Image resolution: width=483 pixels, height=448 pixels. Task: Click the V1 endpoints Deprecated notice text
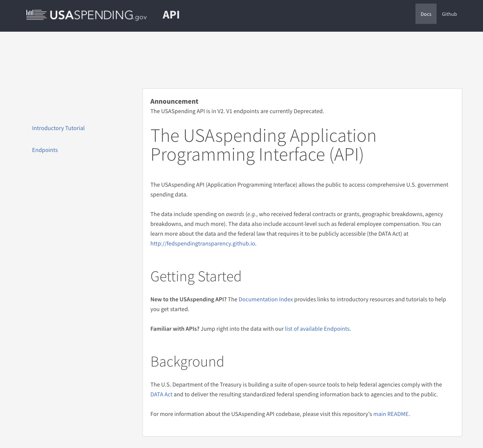coord(237,111)
